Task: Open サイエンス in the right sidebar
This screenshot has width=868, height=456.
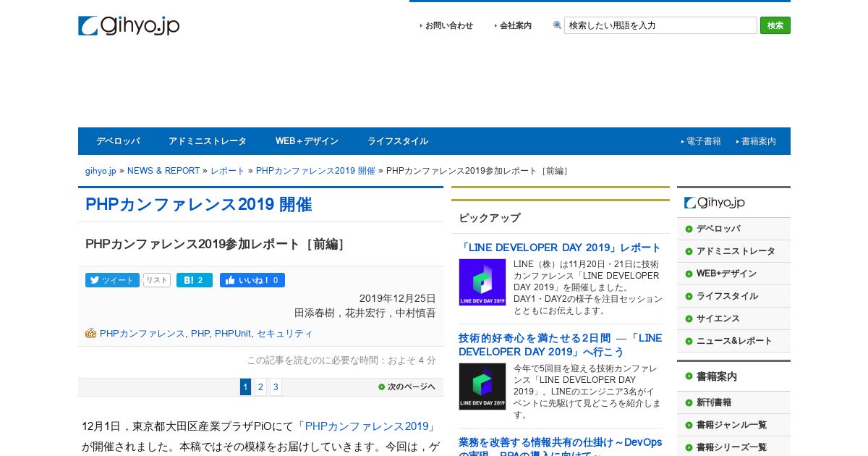Action: pos(718,318)
